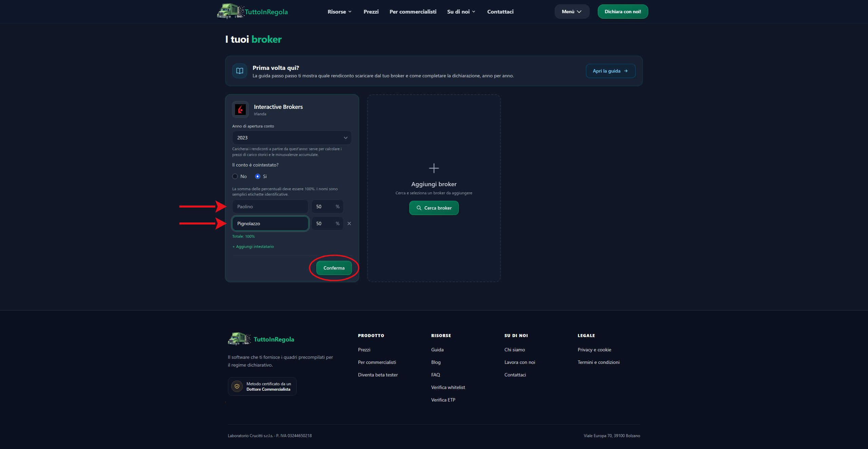The width and height of the screenshot is (868, 449).
Task: Click the Interactive Brokers logo icon
Action: click(x=240, y=110)
